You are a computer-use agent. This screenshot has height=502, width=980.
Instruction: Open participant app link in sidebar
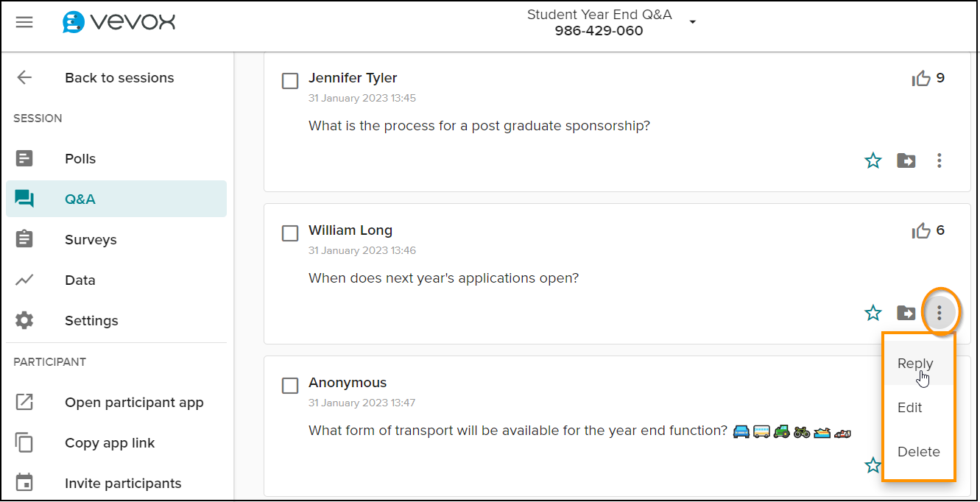[134, 403]
